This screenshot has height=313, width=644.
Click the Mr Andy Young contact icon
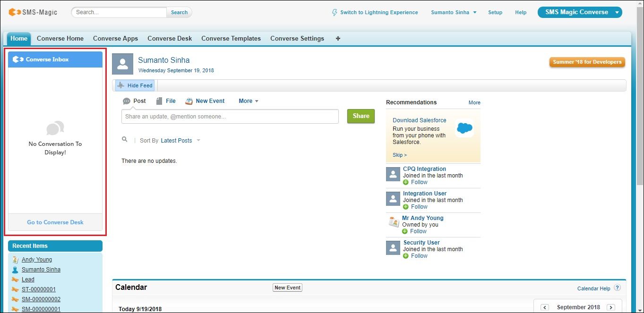[393, 222]
